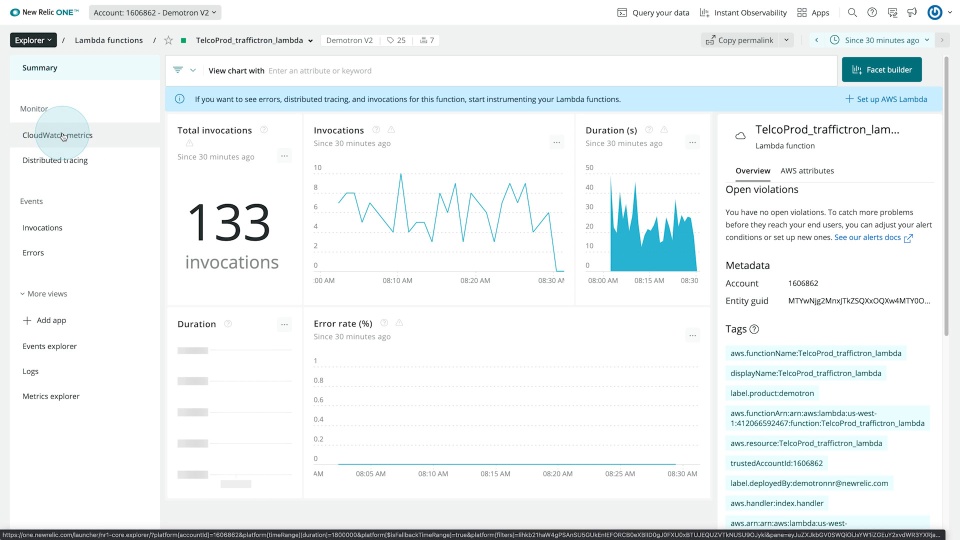The width and height of the screenshot is (960, 540).
Task: Open the Since 30 minutes ago time picker
Action: (x=880, y=40)
